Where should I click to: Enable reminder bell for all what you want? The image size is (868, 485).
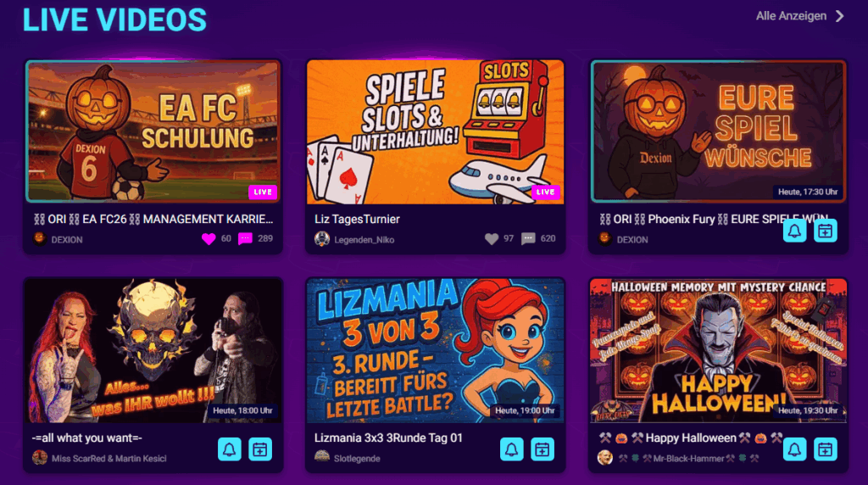tap(229, 449)
